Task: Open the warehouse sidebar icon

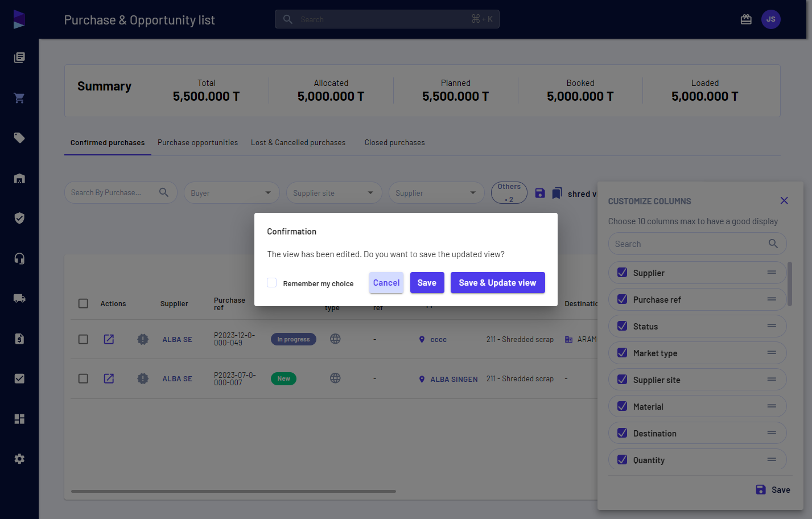Action: pos(19,178)
